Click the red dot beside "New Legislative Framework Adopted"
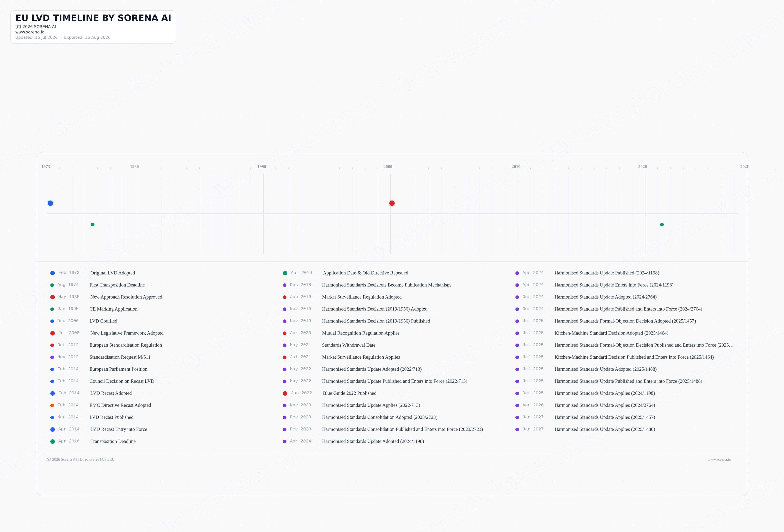The image size is (784, 532). pyautogui.click(x=53, y=333)
